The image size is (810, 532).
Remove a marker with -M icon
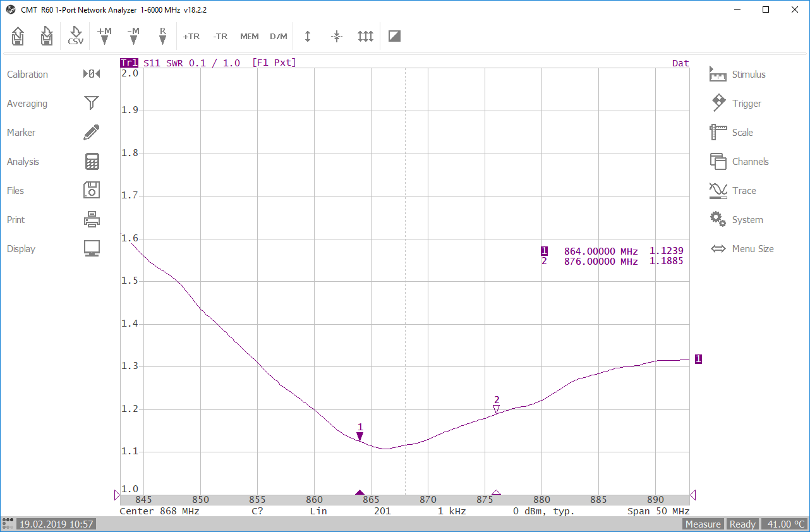coord(133,36)
